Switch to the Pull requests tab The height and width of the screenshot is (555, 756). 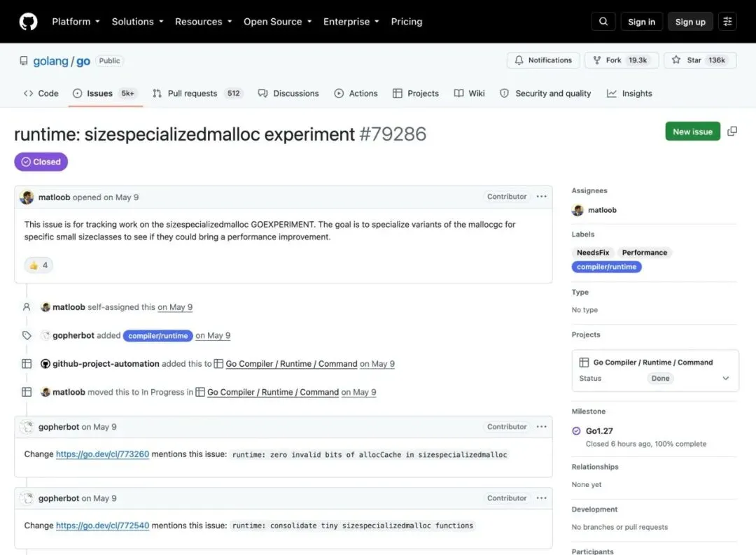tap(197, 94)
